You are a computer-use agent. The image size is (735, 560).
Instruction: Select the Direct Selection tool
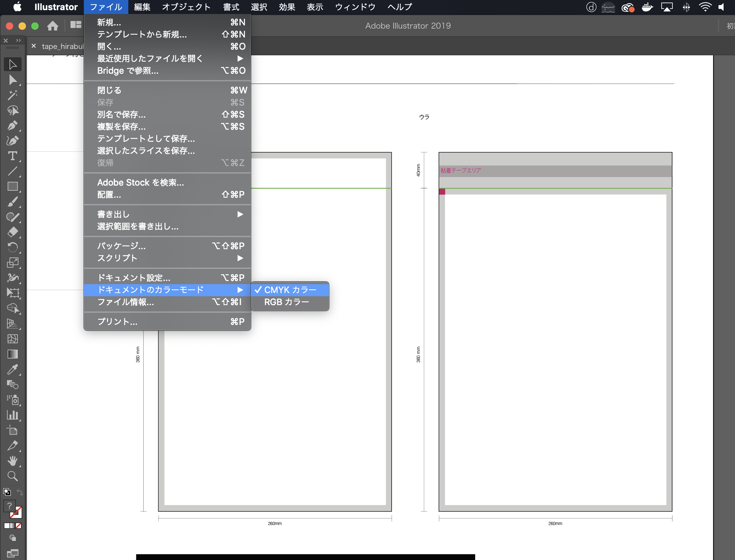13,80
